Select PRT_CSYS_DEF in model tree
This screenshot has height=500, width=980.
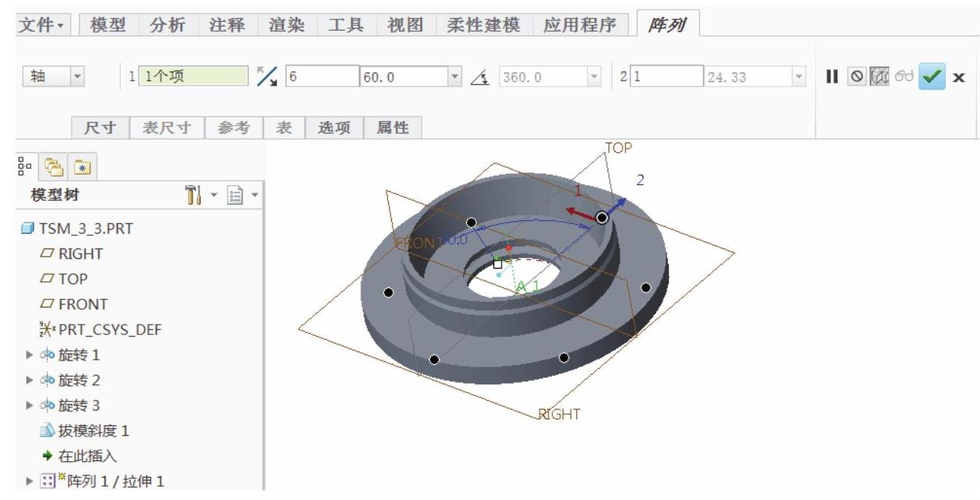click(x=102, y=330)
